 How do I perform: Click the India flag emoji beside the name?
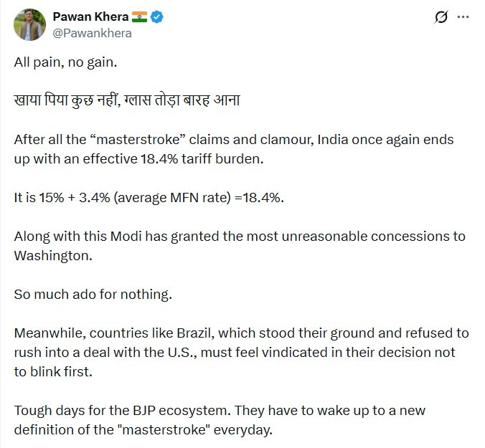click(138, 17)
